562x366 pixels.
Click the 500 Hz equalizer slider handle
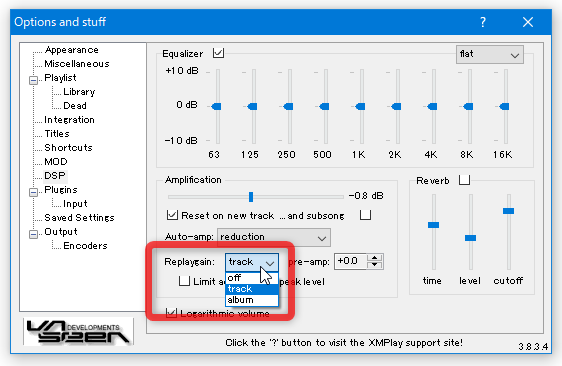click(x=324, y=106)
